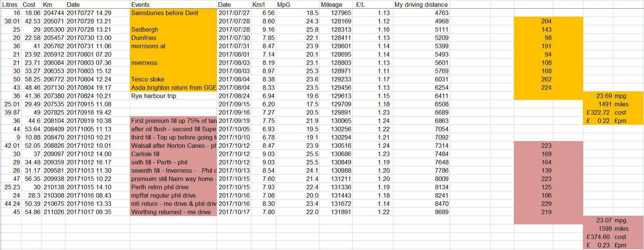Select the 'Cost' header cell

(31, 5)
